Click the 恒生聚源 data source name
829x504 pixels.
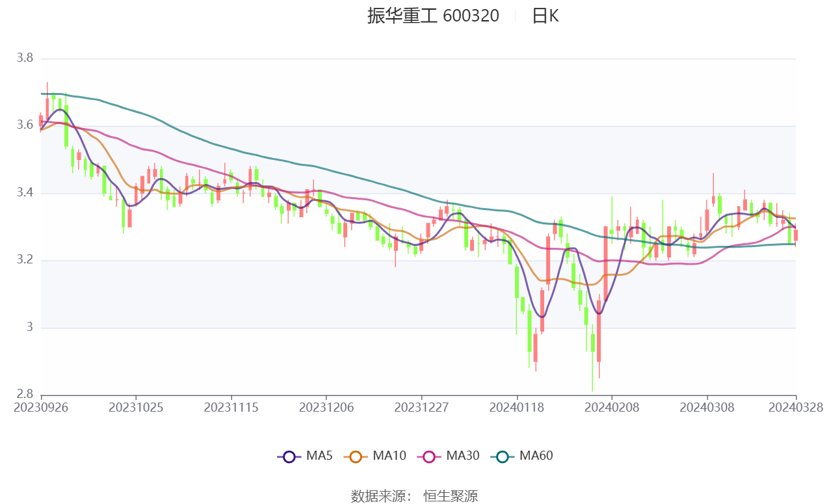click(x=451, y=496)
